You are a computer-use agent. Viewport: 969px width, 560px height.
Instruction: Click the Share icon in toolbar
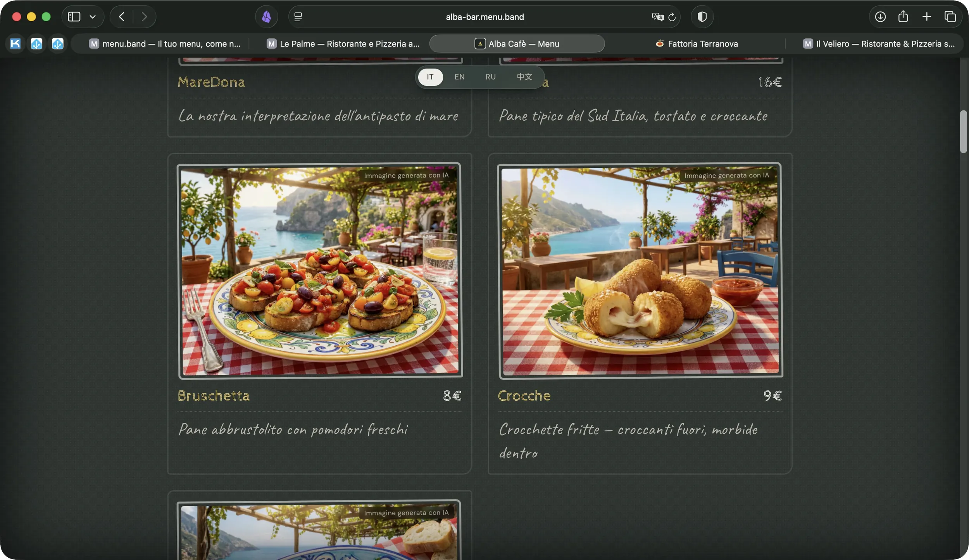[x=903, y=17]
